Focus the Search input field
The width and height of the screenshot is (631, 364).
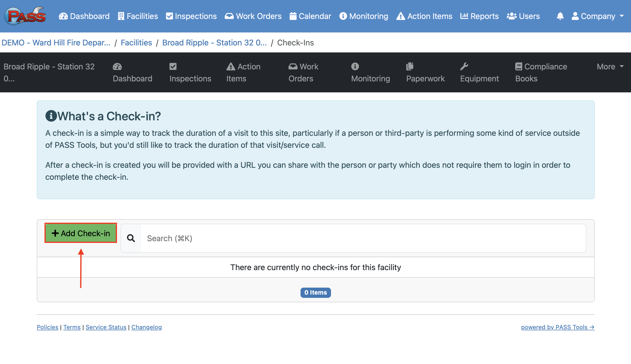(x=363, y=238)
